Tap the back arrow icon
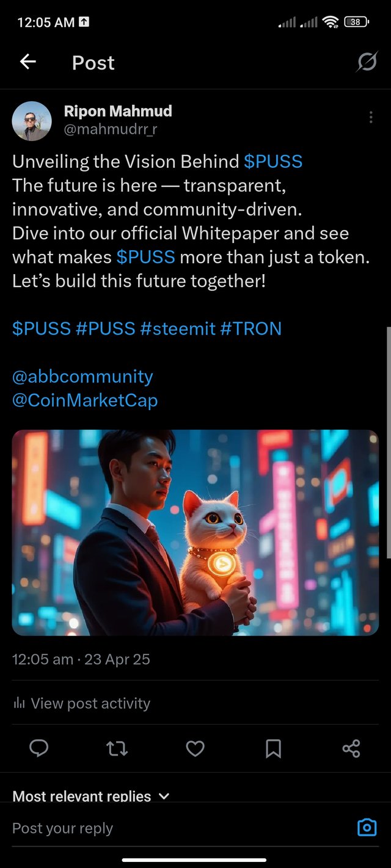The width and height of the screenshot is (391, 868). pyautogui.click(x=28, y=62)
